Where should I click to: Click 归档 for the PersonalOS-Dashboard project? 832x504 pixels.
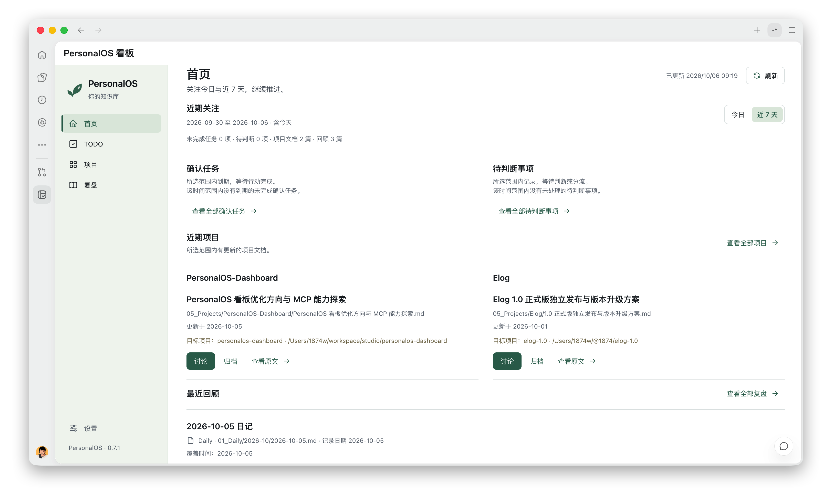pos(230,361)
